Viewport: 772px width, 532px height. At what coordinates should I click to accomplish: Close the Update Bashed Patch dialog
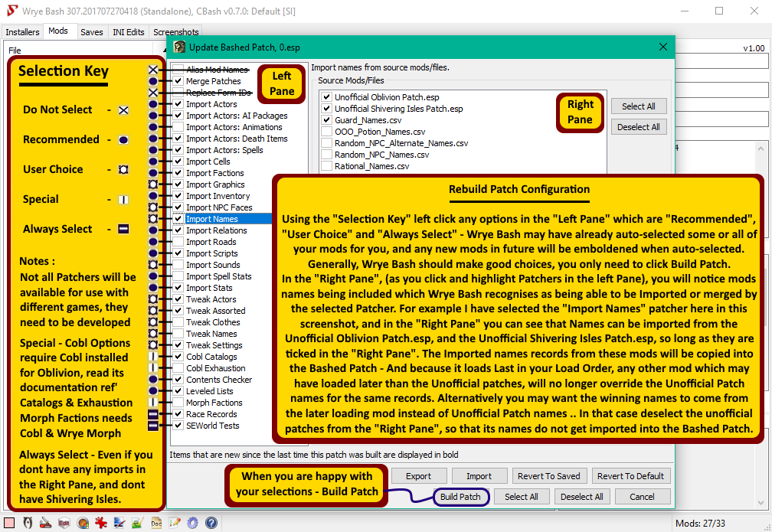point(663,47)
